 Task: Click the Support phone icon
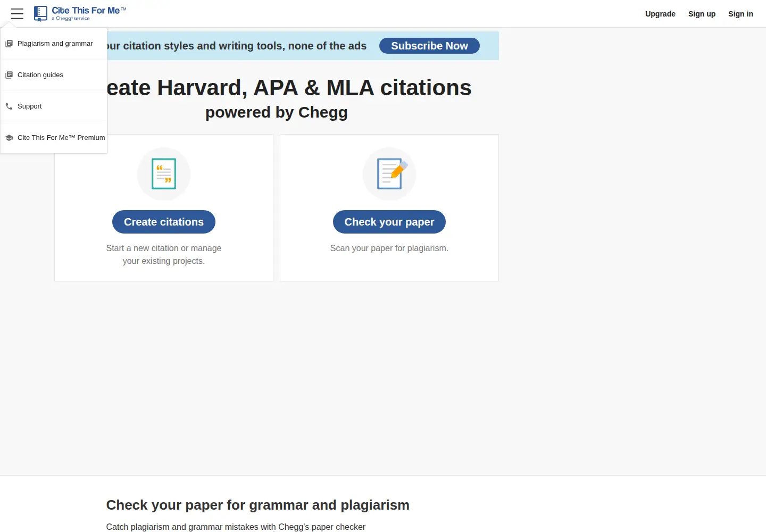coord(9,106)
